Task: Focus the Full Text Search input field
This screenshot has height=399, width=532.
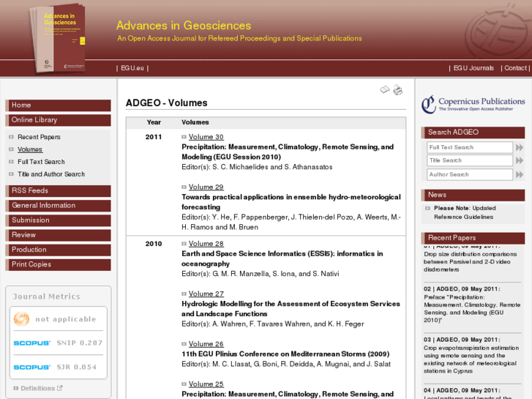Action: 470,147
